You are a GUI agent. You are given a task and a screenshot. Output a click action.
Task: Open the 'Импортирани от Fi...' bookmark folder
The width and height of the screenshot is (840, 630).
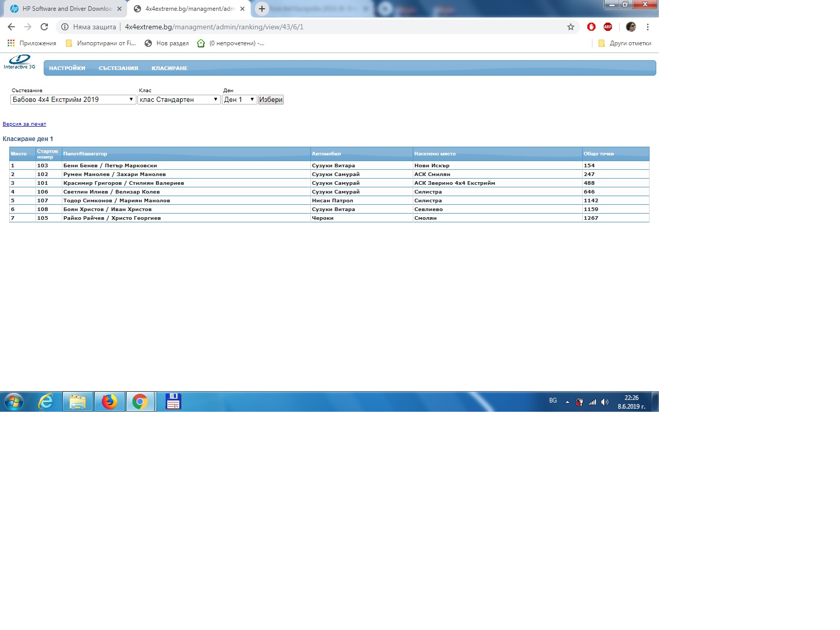(x=101, y=43)
